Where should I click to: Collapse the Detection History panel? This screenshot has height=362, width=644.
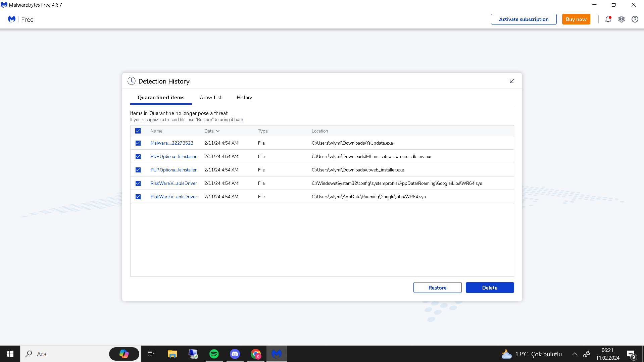[512, 81]
